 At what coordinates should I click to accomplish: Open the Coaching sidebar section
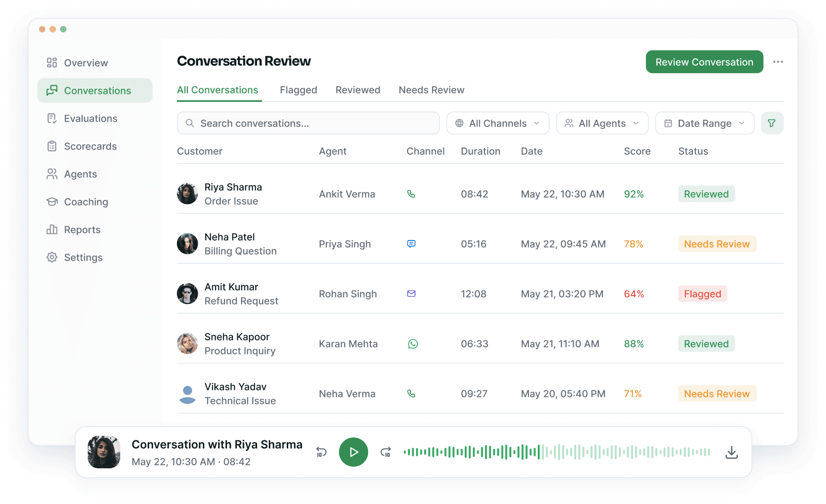point(95,202)
